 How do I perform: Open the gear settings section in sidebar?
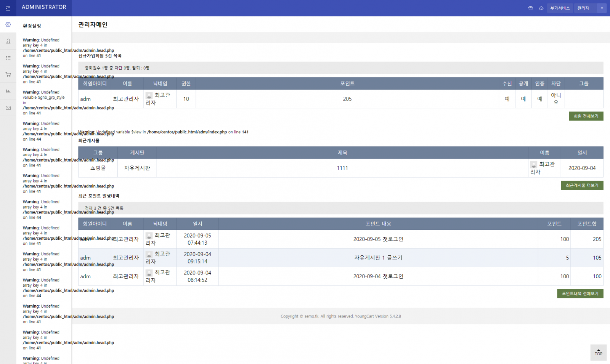point(8,24)
